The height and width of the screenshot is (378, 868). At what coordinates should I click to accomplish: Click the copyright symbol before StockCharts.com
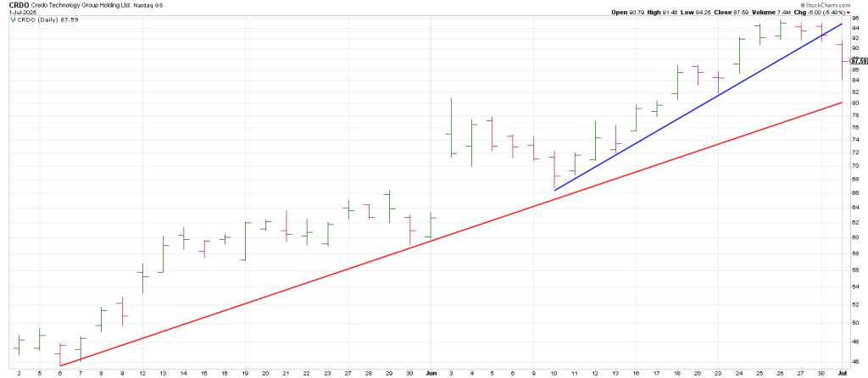(803, 4)
